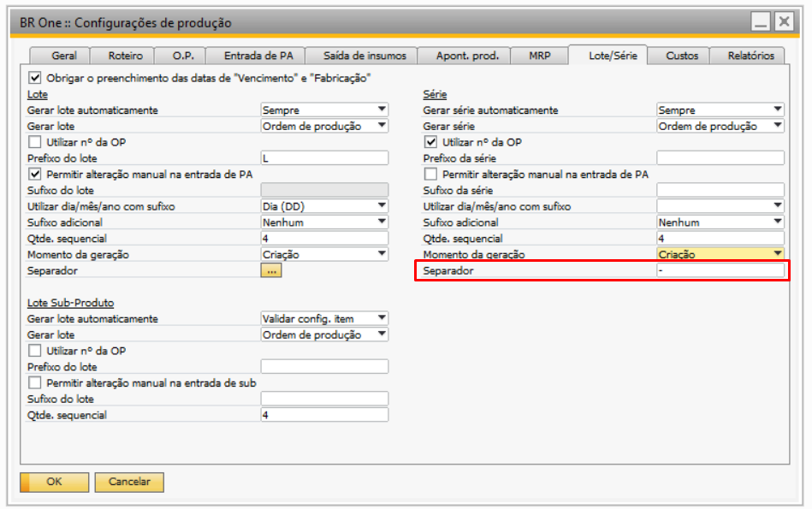This screenshot has width=812, height=509.
Task: Switch to the Geral tab
Action: pos(64,56)
